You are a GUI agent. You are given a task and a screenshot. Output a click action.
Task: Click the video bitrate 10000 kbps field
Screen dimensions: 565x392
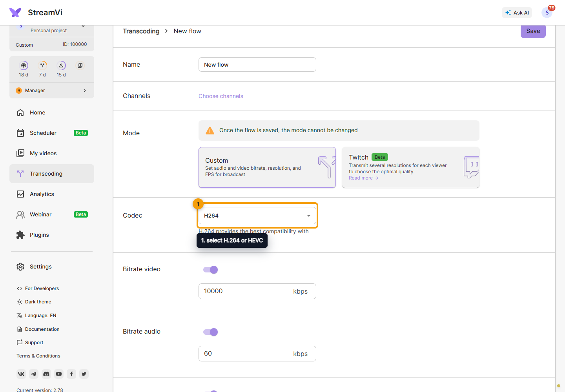pos(257,291)
